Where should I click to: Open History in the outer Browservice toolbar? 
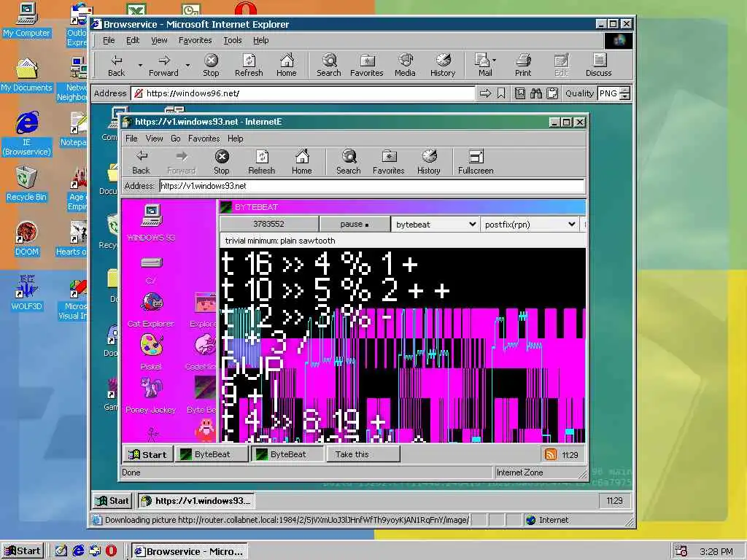tap(443, 65)
